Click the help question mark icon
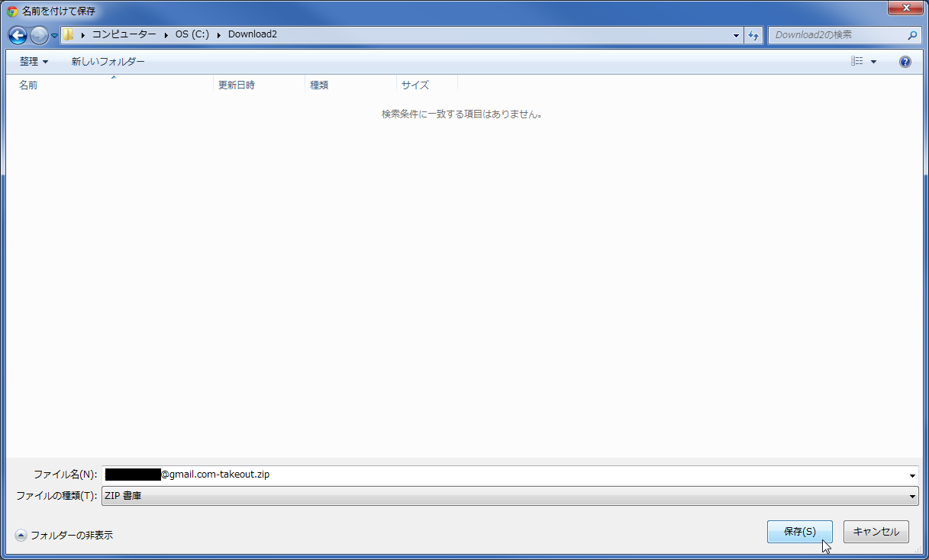Screen dimensions: 929x560 (905, 62)
